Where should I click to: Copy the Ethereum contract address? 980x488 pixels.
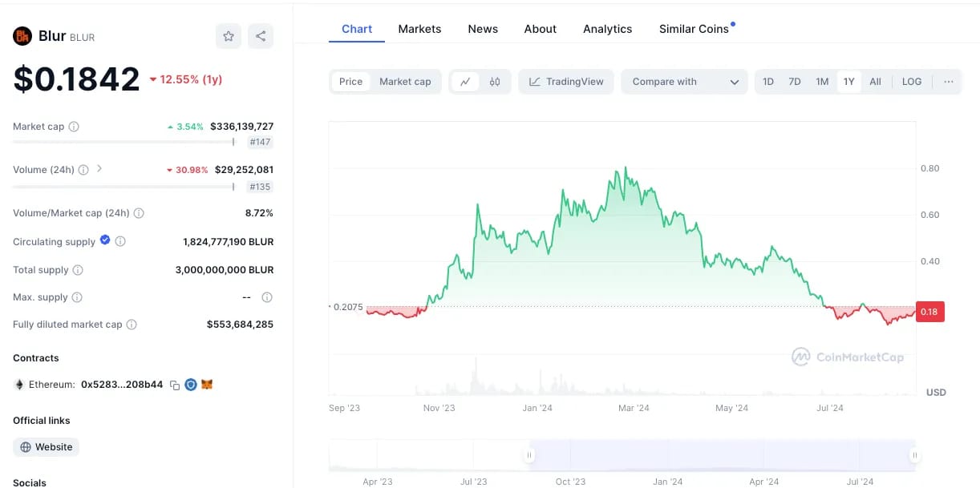(x=174, y=385)
